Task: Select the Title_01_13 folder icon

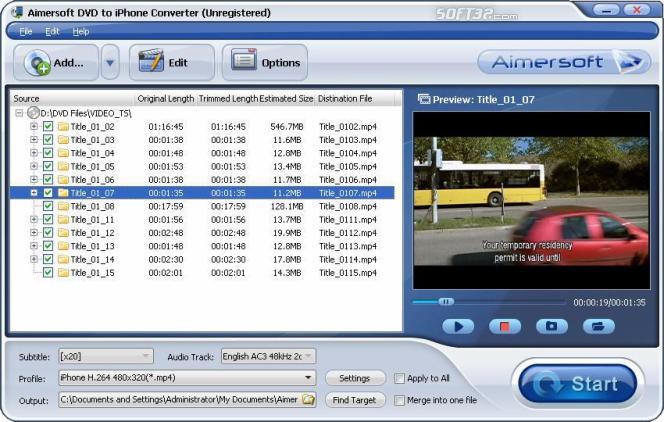Action: (63, 246)
